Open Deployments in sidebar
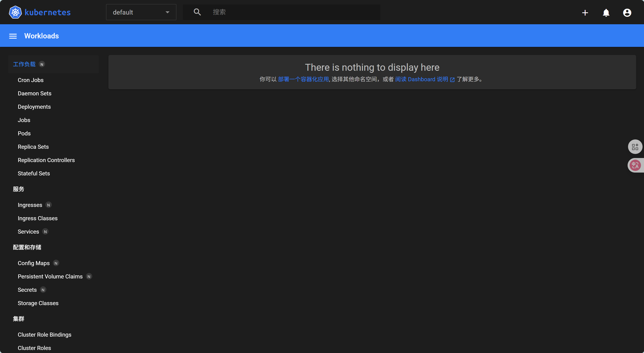This screenshot has height=353, width=644. click(34, 107)
